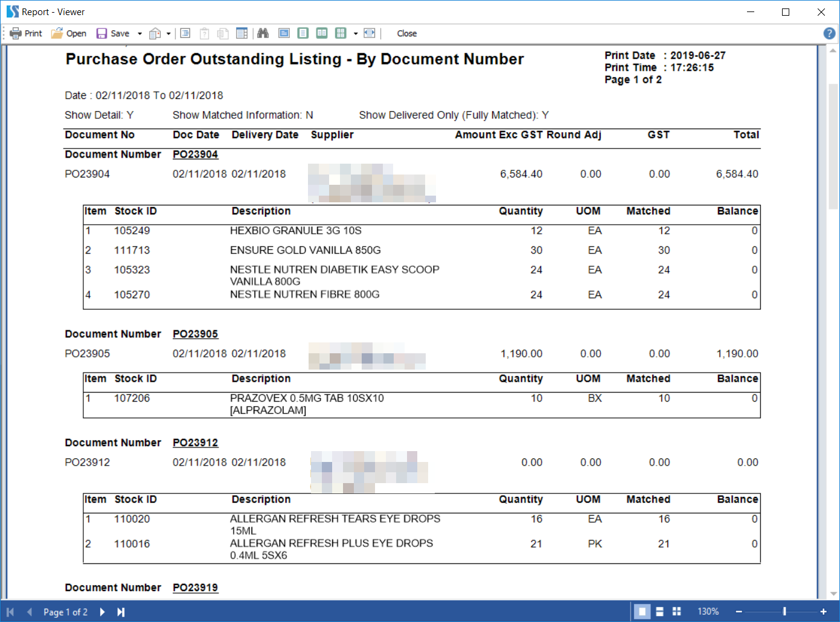Screen dimensions: 840x622
Task: Click the scrollbar up arrow
Action: click(833, 51)
